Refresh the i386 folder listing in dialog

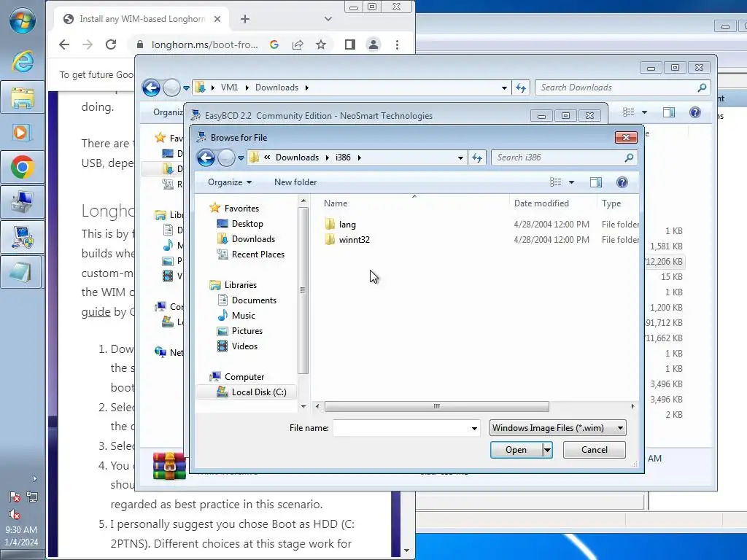[x=477, y=157]
